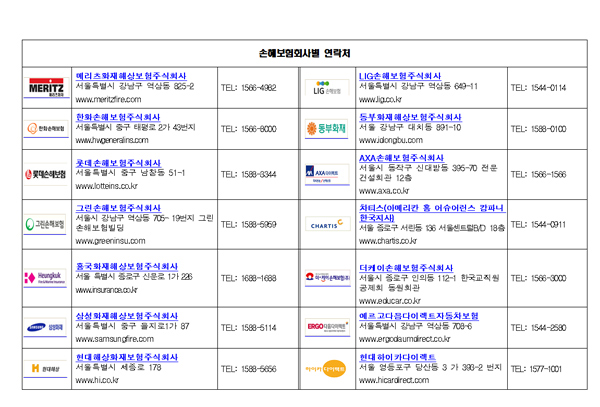Open the 차티스 company link
Screen dimensions: 600x407
click(432, 213)
